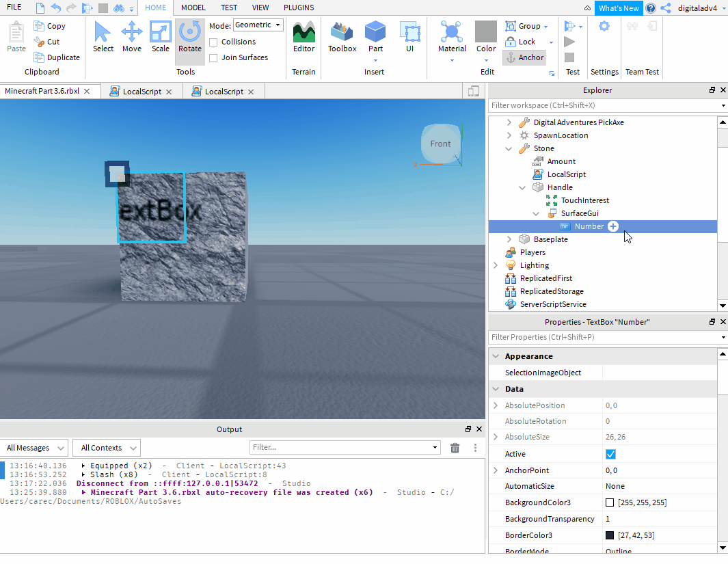Viewport: 728px width, 564px height.
Task: Open the PLUGINS ribbon tab
Action: pos(299,8)
